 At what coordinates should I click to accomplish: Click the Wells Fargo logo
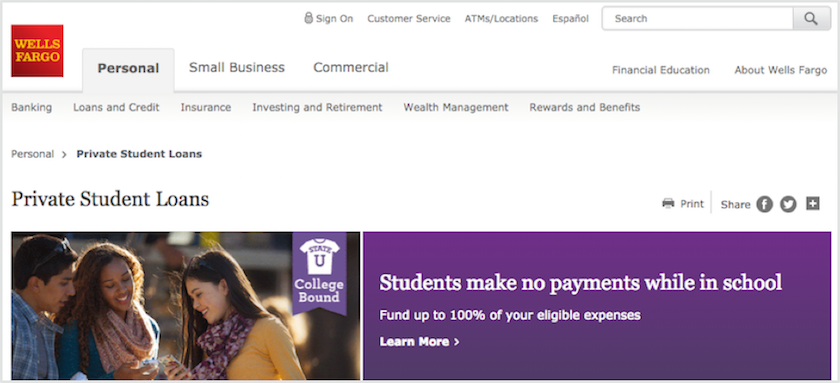click(37, 51)
